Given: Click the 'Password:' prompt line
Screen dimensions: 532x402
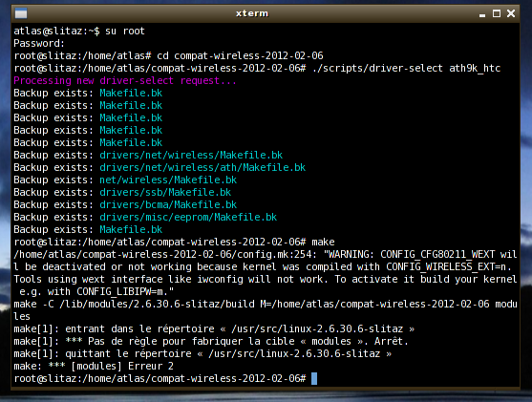Looking at the screenshot, I should point(39,43).
